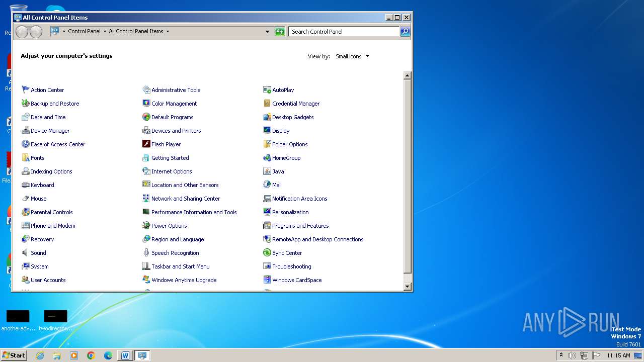The width and height of the screenshot is (644, 362).
Task: Click the Personalization icon
Action: [x=267, y=212]
